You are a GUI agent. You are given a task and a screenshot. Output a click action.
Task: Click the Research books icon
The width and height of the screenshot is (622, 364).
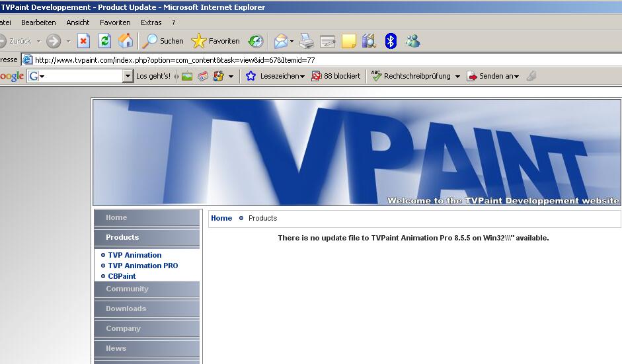(x=369, y=41)
